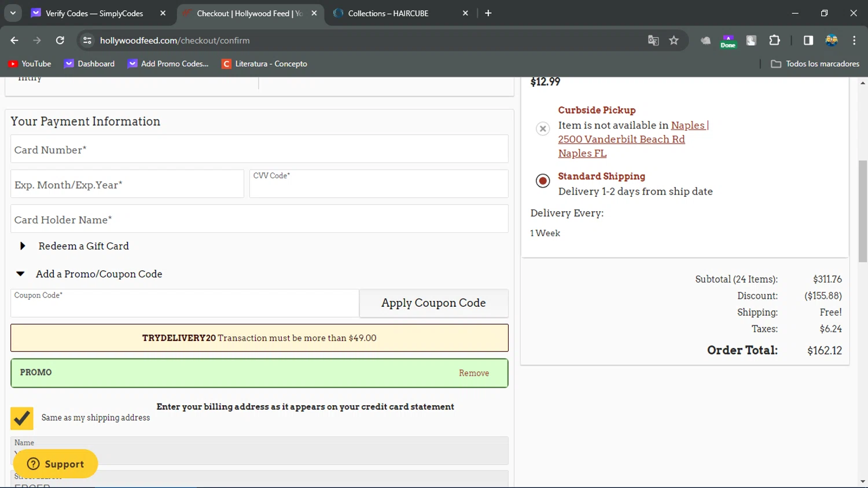Bookmark this page with the star icon
The width and height of the screenshot is (868, 488).
pyautogui.click(x=674, y=41)
